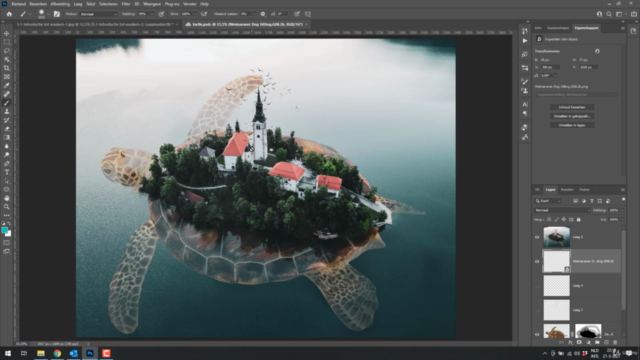640x360 pixels.
Task: Toggle type layer filter in Layers panel
Action: click(x=592, y=201)
